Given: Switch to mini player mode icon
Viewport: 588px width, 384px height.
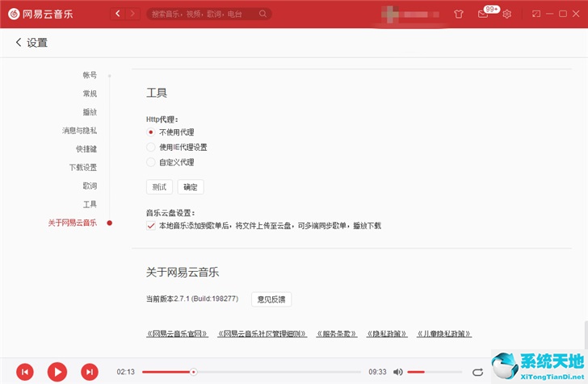Looking at the screenshot, I should pos(536,14).
